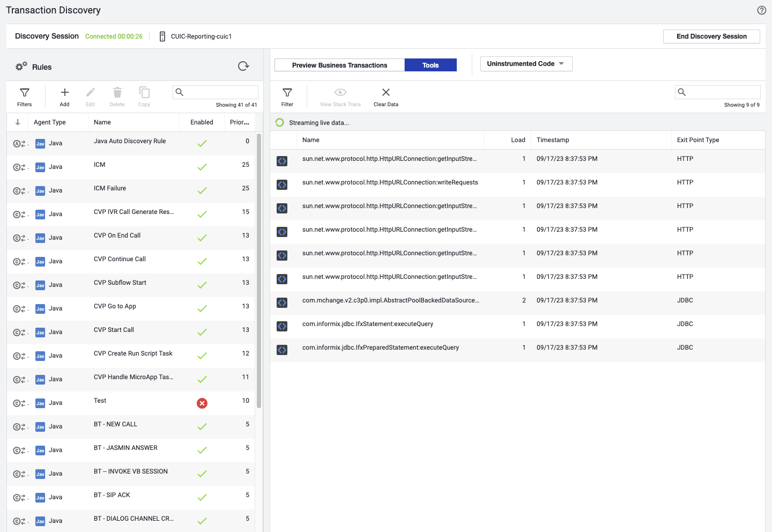Click code icon for writeRequests row
772x532 pixels.
pyautogui.click(x=282, y=184)
